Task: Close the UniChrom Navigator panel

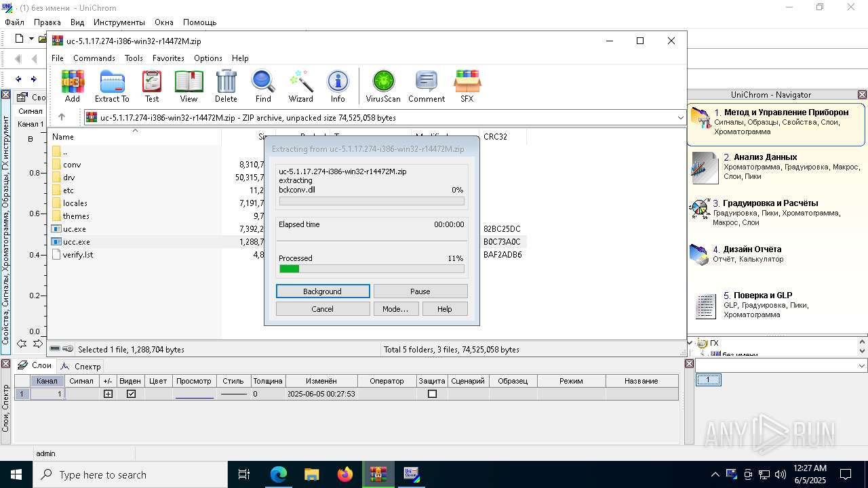Action: [862, 95]
